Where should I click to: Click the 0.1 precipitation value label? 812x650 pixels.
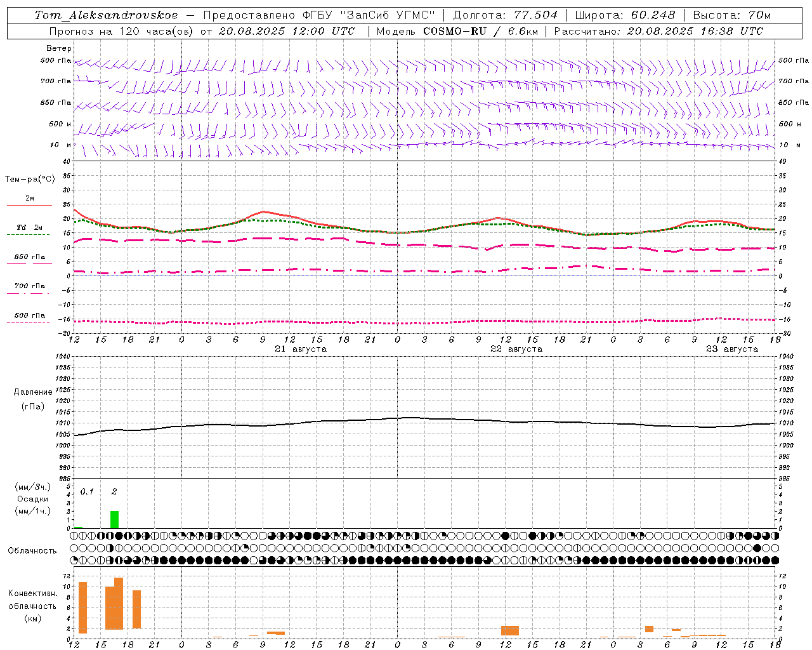(x=87, y=491)
